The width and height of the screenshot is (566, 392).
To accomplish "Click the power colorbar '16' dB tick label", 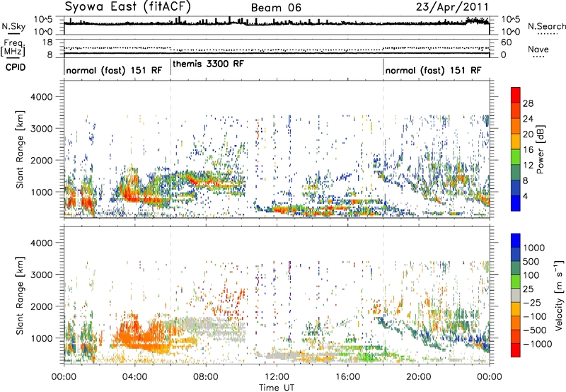I will click(x=528, y=150).
